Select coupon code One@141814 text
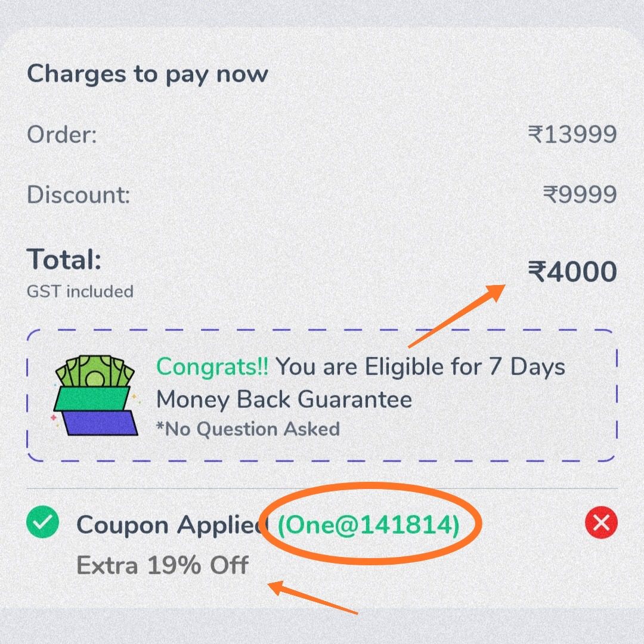Image resolution: width=644 pixels, height=644 pixels. click(x=369, y=525)
